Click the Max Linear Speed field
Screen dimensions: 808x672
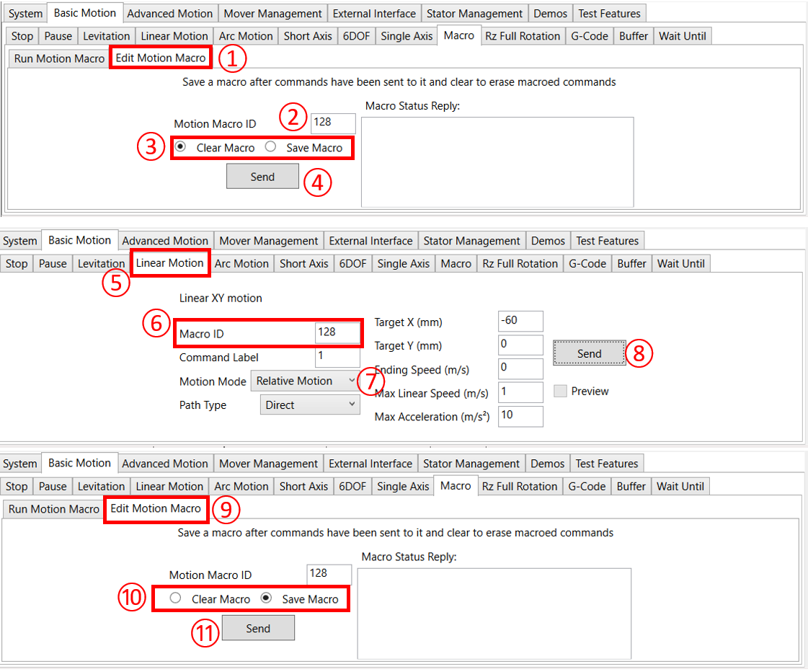520,392
